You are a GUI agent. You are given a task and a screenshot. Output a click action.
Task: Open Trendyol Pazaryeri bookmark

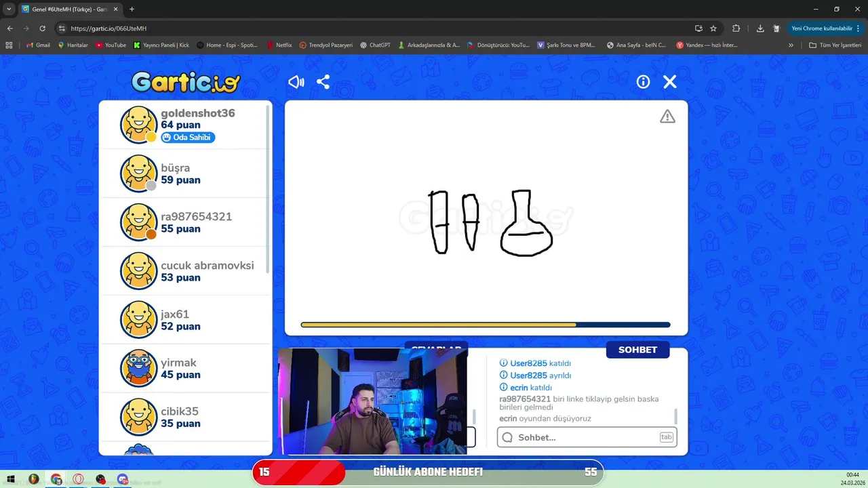pyautogui.click(x=326, y=45)
